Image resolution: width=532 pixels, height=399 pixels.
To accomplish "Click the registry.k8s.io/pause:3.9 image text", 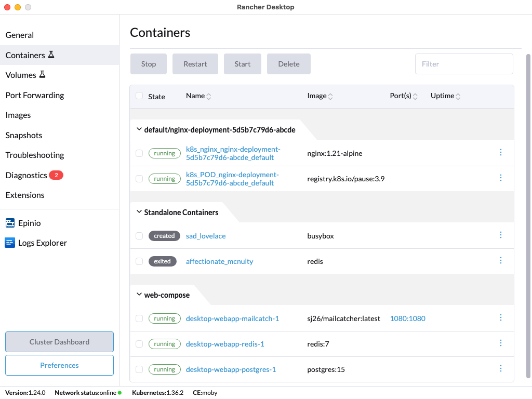I will coord(345,179).
